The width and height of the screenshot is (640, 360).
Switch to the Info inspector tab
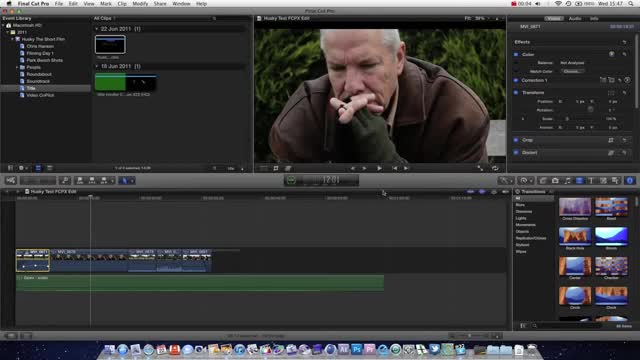click(594, 19)
